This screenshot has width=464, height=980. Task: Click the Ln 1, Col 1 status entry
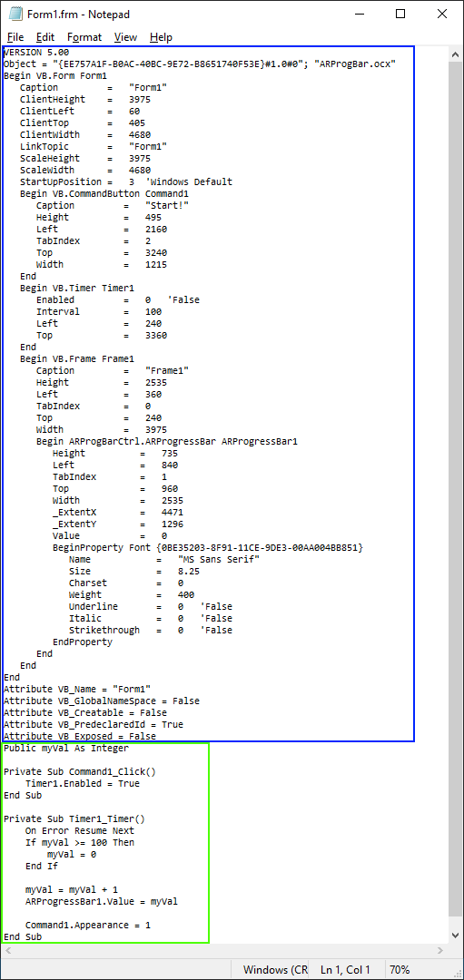click(344, 970)
